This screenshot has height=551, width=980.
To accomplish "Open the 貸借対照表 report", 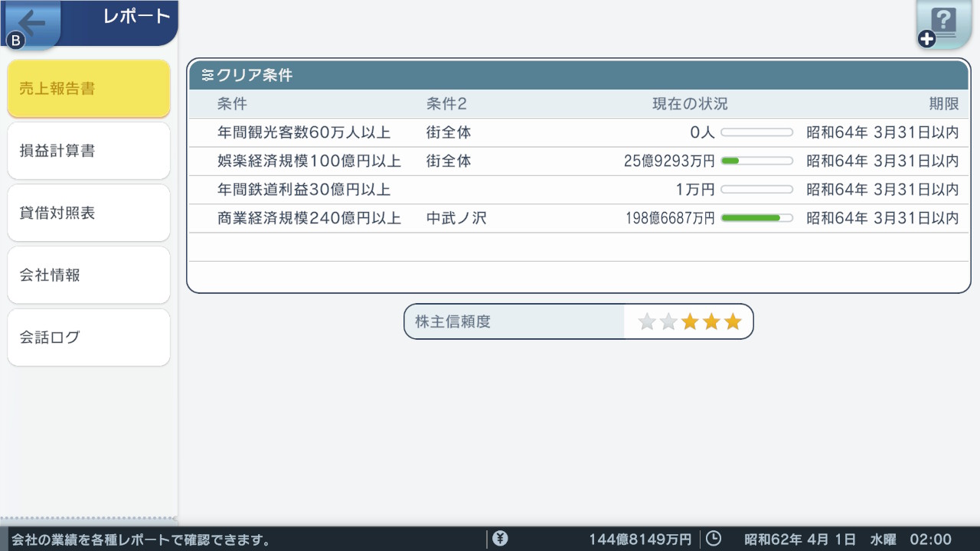I will click(89, 213).
